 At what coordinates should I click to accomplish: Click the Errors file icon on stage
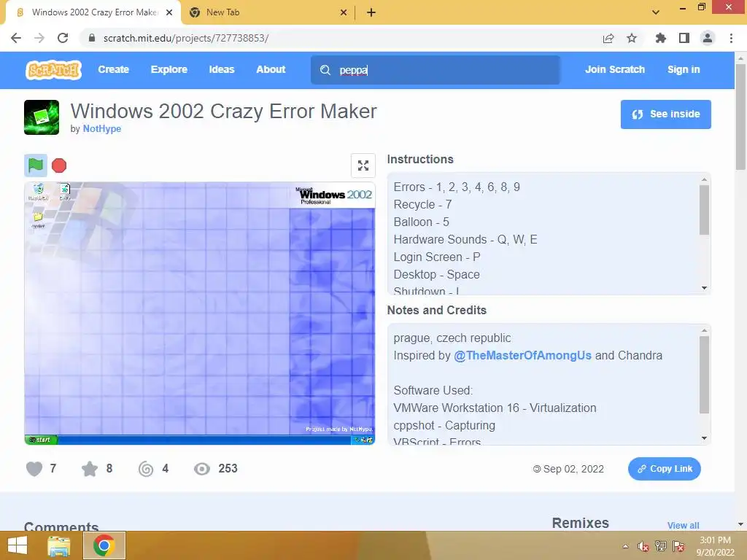65,192
